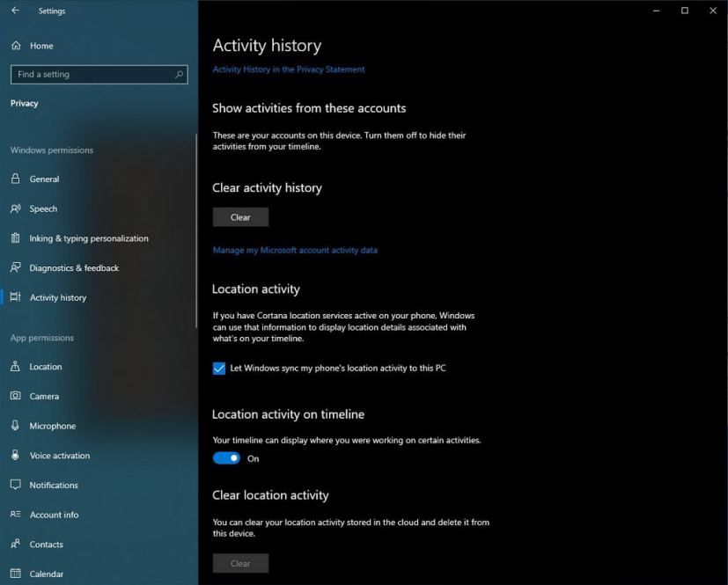Image resolution: width=728 pixels, height=585 pixels.
Task: Focus the Find a setting search box
Action: click(99, 74)
